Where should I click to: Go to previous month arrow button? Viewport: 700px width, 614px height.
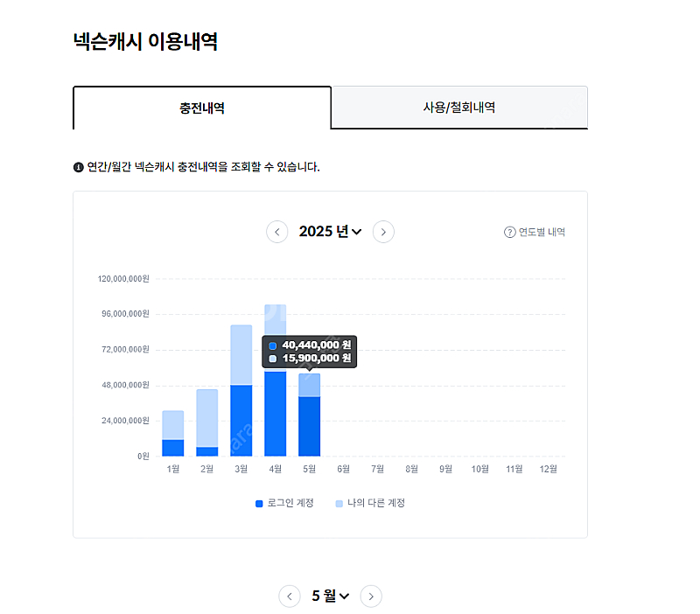290,597
